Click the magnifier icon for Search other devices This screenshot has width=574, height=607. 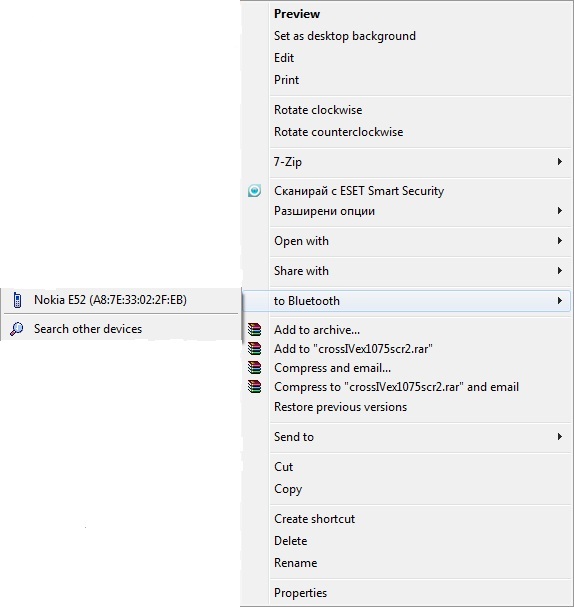pos(17,329)
